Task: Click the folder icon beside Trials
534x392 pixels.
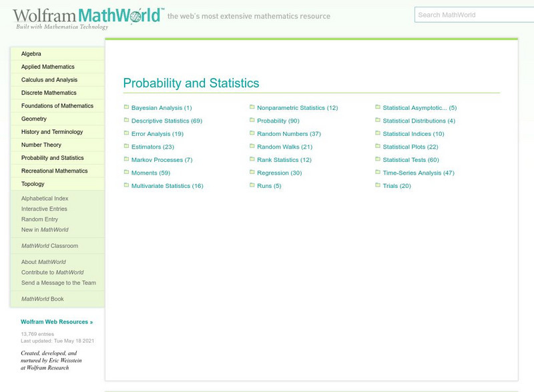Action: point(378,185)
